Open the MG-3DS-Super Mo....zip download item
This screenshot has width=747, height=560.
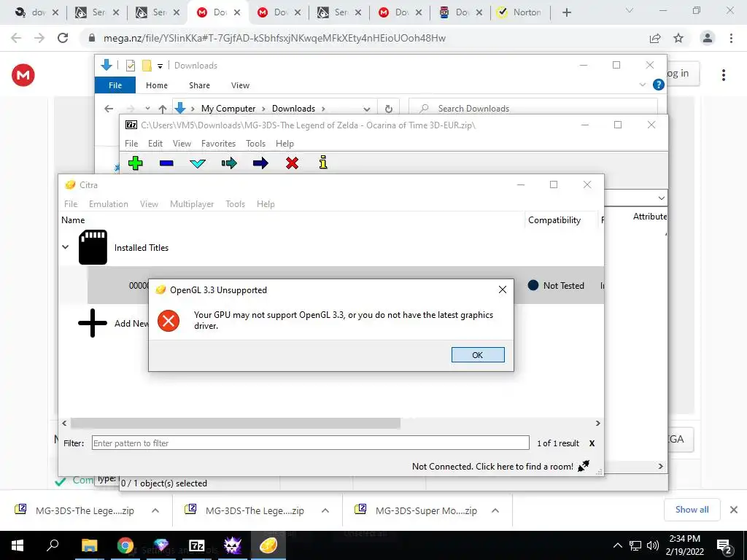(x=415, y=510)
